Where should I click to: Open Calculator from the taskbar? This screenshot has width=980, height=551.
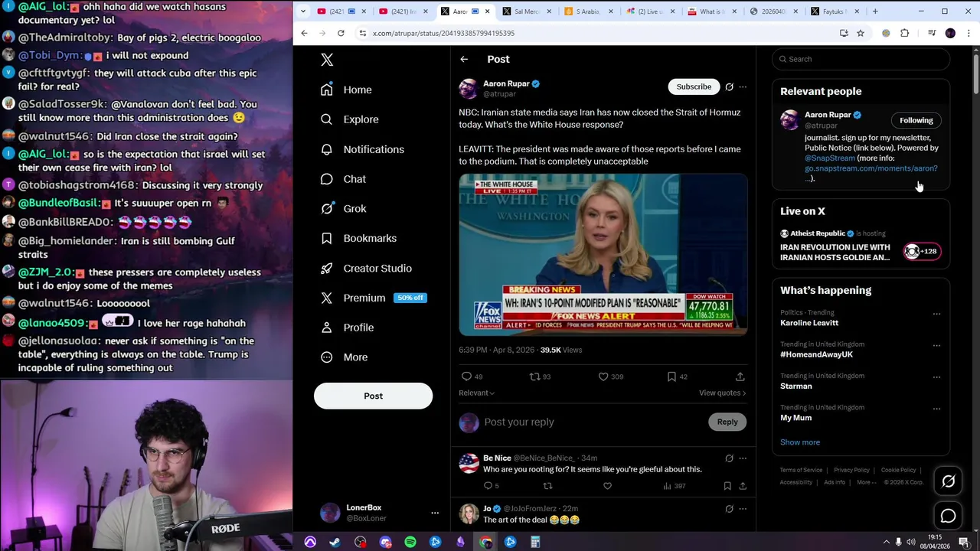coord(535,543)
